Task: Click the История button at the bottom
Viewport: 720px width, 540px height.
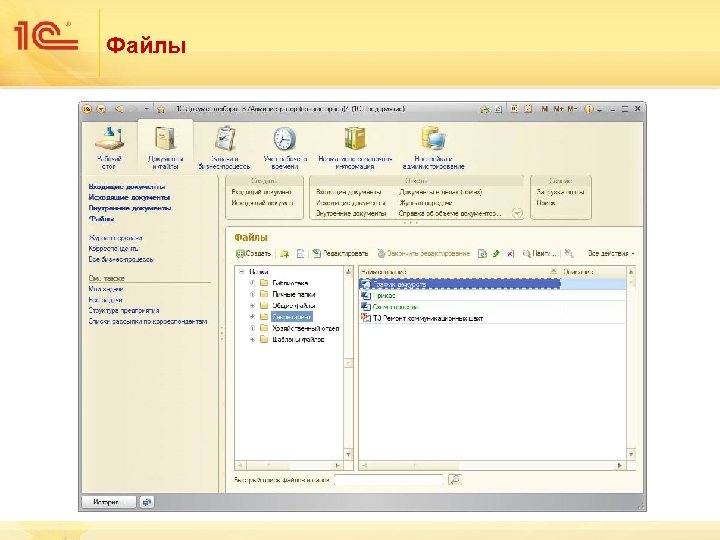Action: 109,502
